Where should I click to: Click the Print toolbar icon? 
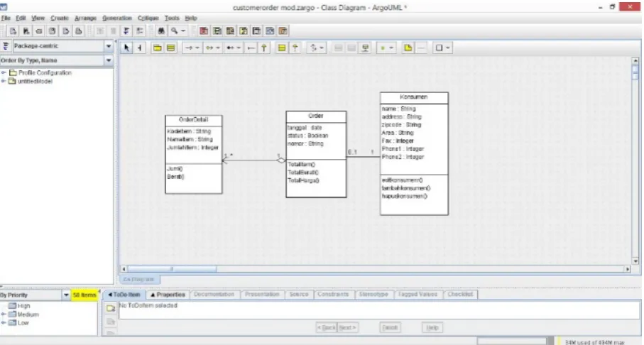pos(78,31)
